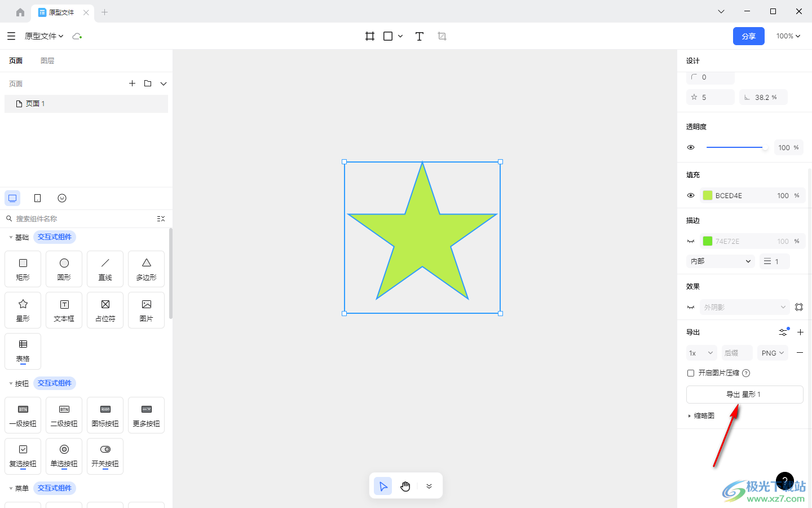This screenshot has height=508, width=812.
Task: Insert a 文本框 text box component
Action: coord(64,310)
